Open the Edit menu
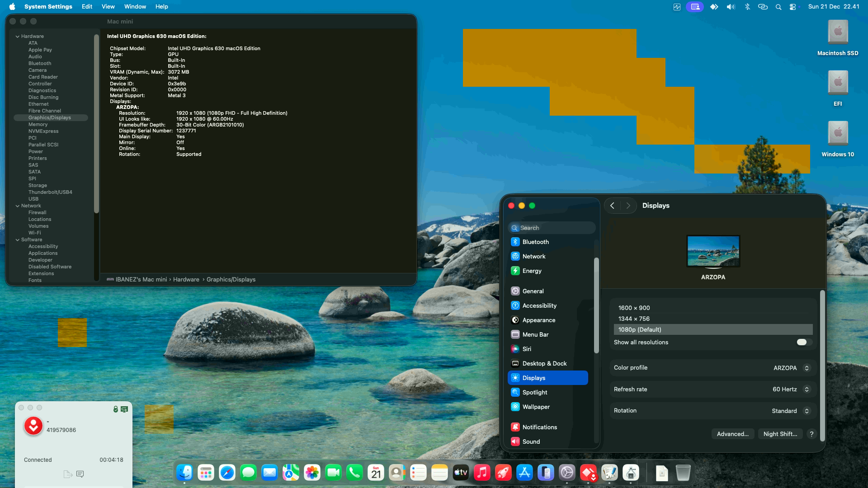The image size is (868, 488). coord(87,7)
